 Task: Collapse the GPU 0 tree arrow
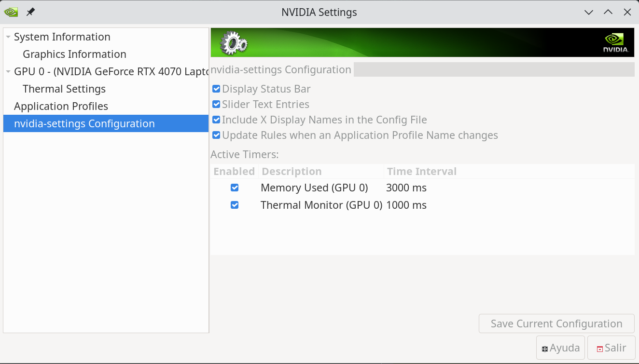click(8, 72)
